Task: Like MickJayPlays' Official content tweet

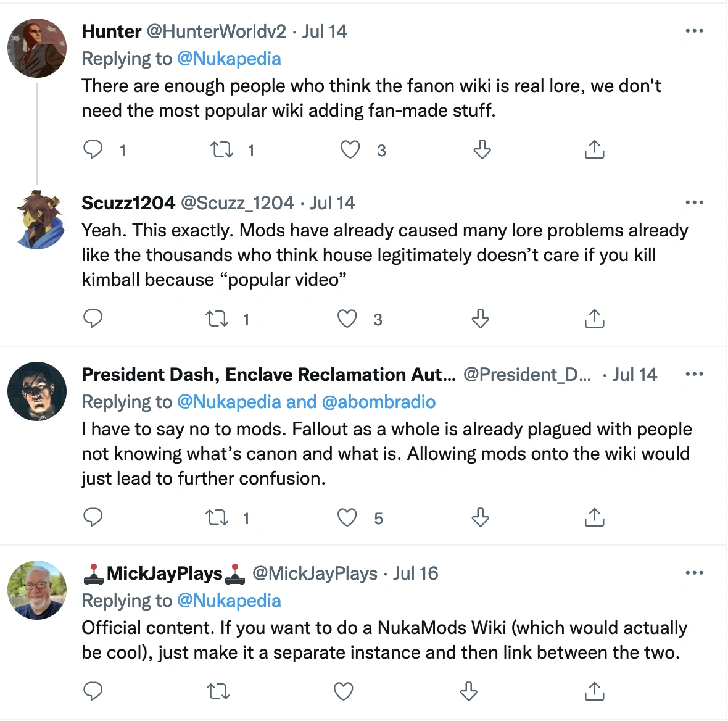Action: click(344, 692)
